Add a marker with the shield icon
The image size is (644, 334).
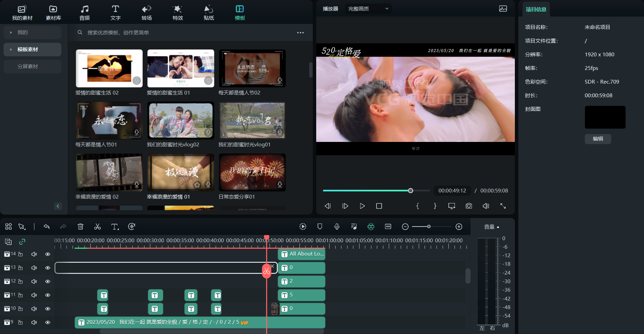[x=320, y=227]
